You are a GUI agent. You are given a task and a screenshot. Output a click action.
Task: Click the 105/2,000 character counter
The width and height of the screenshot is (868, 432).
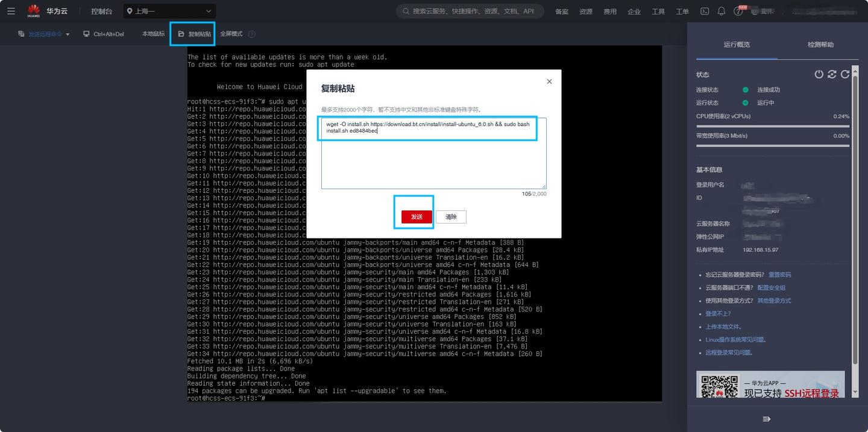pyautogui.click(x=534, y=194)
